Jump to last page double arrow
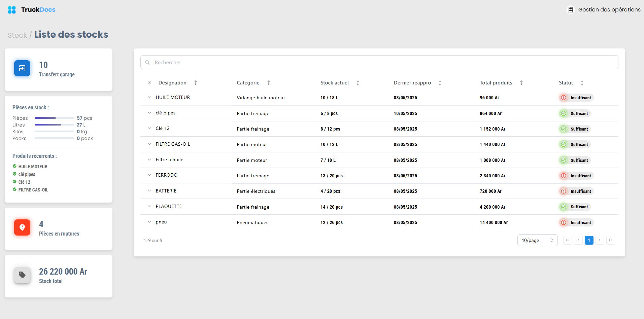This screenshot has height=319, width=644. coord(611,240)
